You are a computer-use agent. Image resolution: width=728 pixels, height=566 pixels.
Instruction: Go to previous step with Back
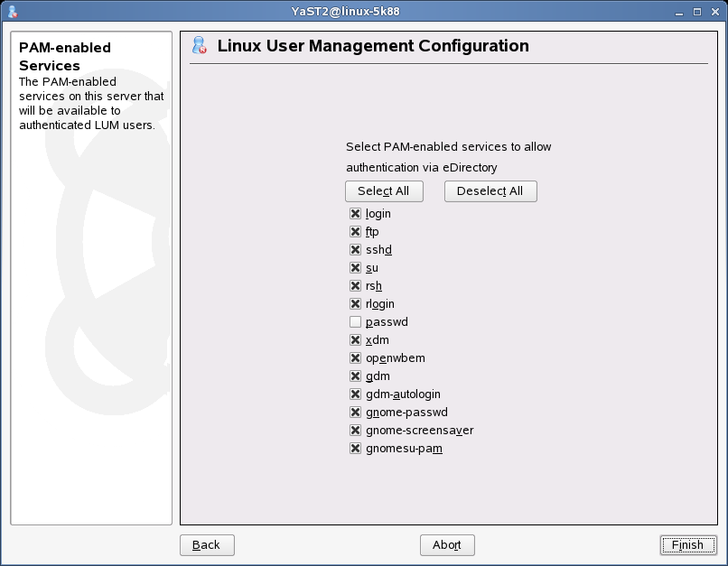(207, 545)
